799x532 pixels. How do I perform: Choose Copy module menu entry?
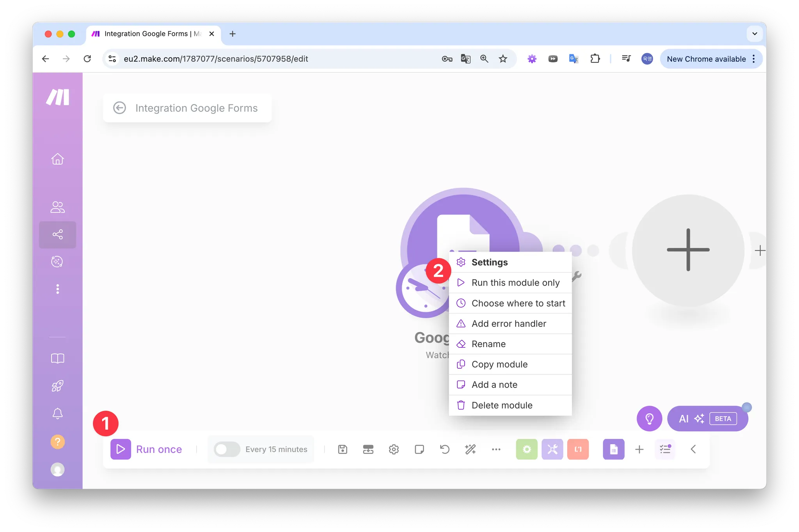510,364
